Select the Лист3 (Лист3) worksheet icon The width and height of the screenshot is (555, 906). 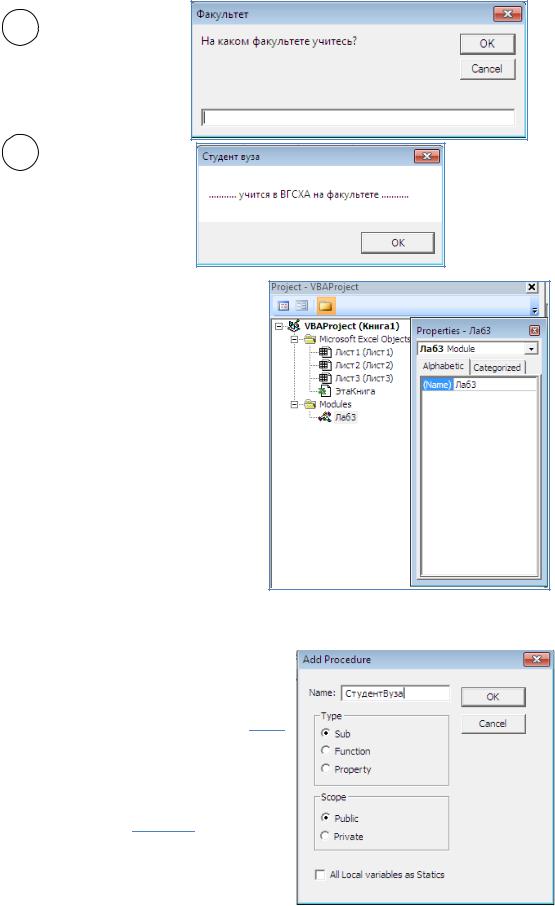325,378
